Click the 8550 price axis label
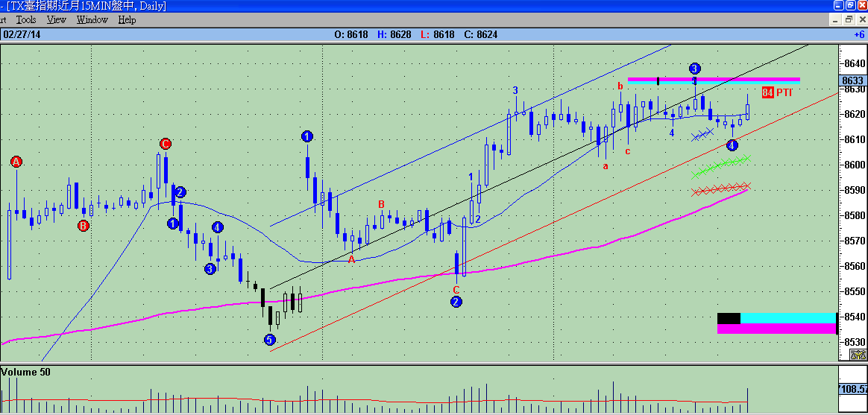 pos(854,291)
